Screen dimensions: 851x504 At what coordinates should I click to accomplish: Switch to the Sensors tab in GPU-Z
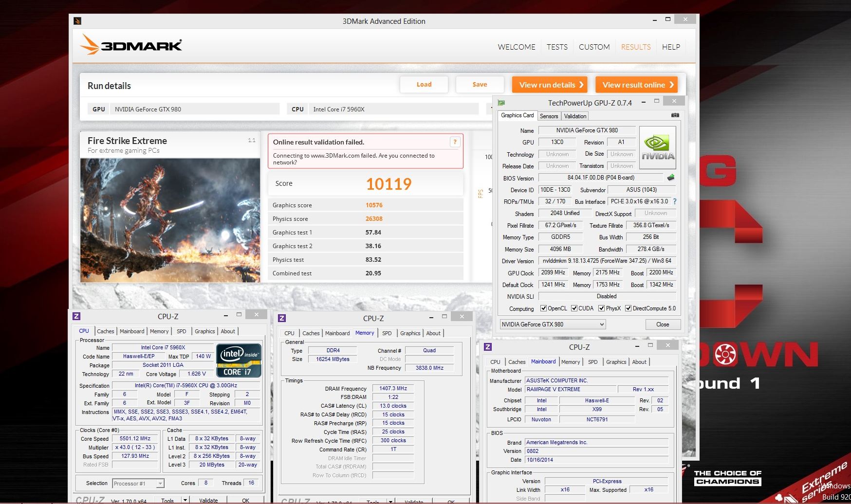tap(549, 116)
